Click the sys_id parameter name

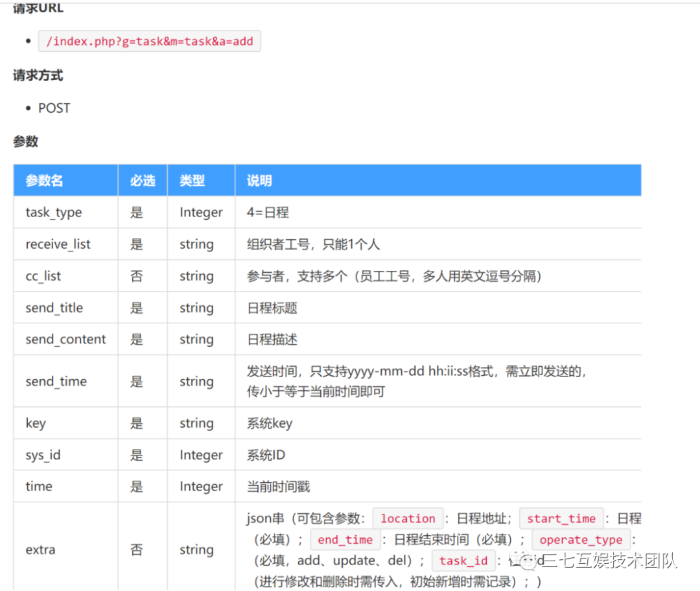tap(43, 456)
